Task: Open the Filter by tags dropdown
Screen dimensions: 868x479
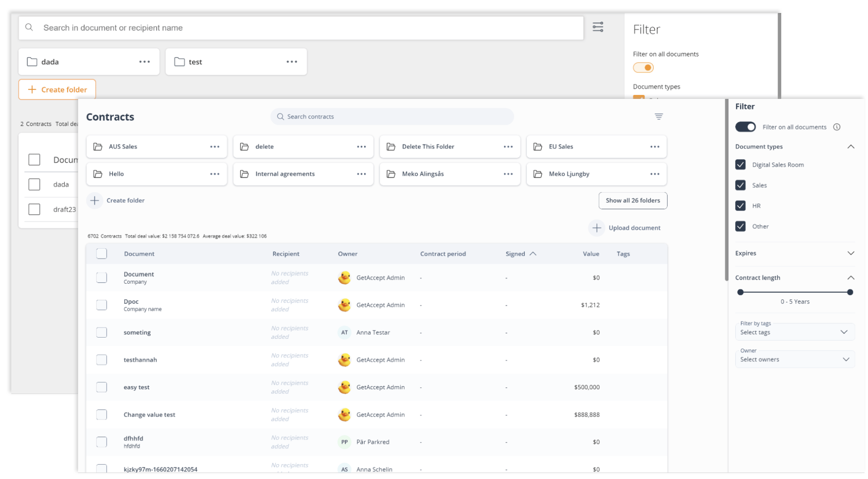Action: (794, 331)
